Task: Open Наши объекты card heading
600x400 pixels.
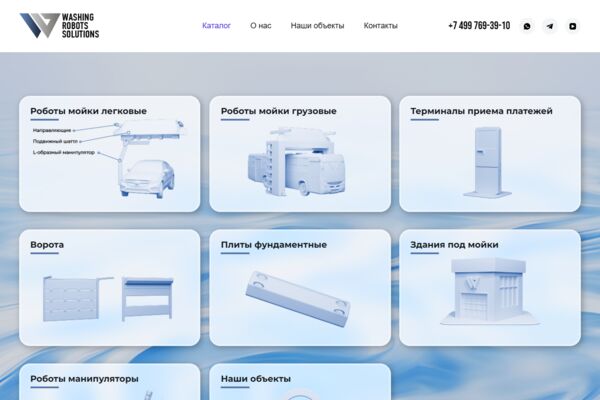Action: [x=256, y=379]
